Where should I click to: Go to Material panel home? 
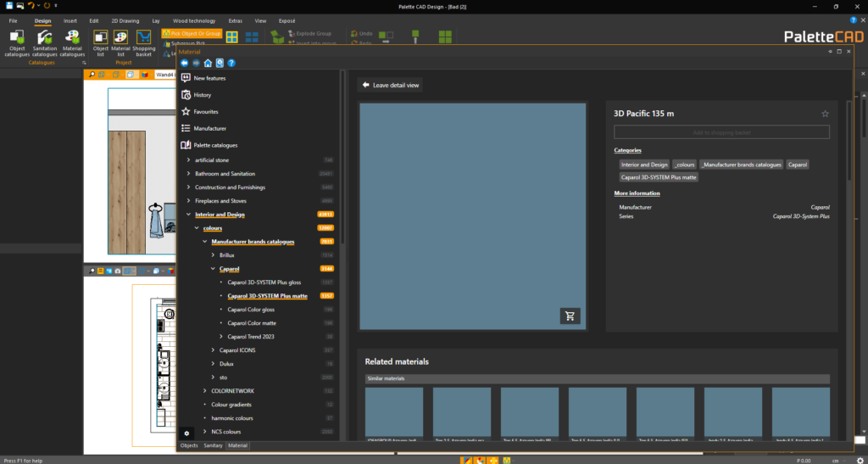click(x=208, y=63)
